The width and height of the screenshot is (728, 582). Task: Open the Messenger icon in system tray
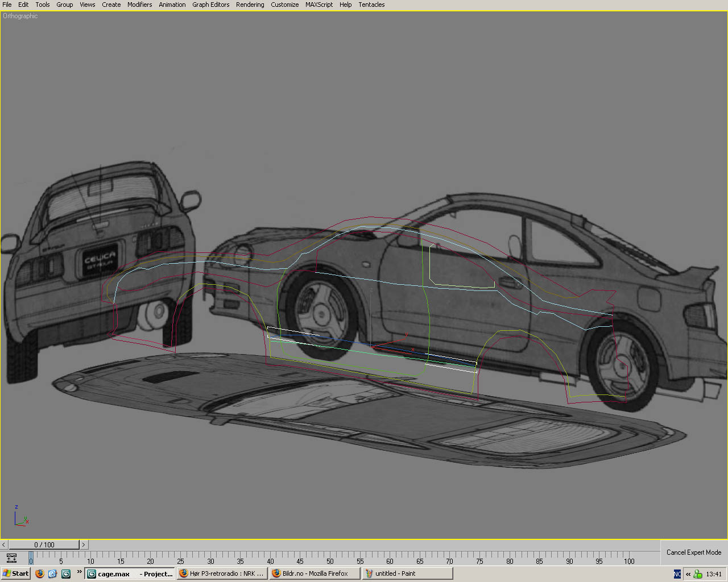(x=698, y=574)
